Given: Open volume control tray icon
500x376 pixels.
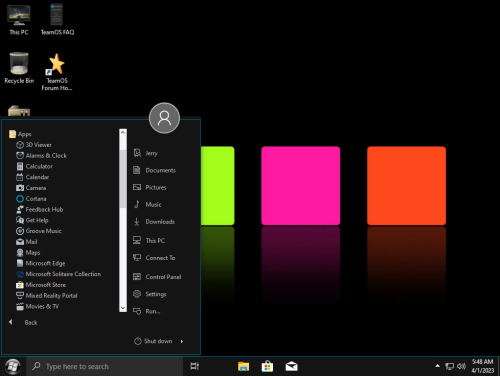Looking at the screenshot, I should coord(461,366).
